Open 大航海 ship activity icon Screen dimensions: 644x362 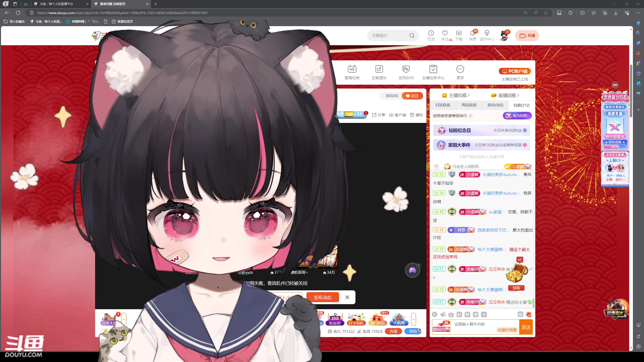pyautogui.click(x=399, y=320)
